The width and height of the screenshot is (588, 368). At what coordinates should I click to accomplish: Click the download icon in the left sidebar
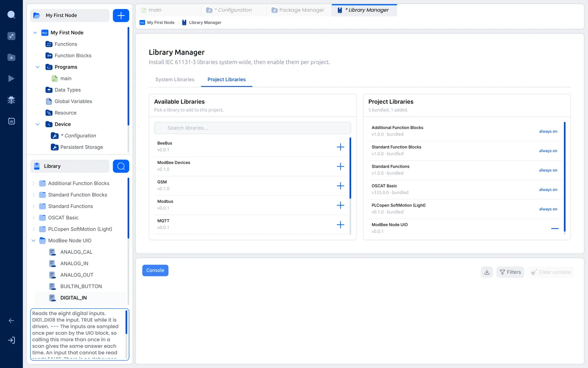tap(11, 57)
